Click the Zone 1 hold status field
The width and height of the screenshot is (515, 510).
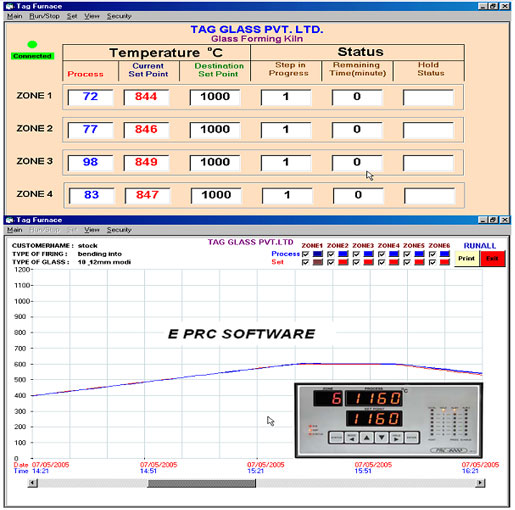click(428, 97)
